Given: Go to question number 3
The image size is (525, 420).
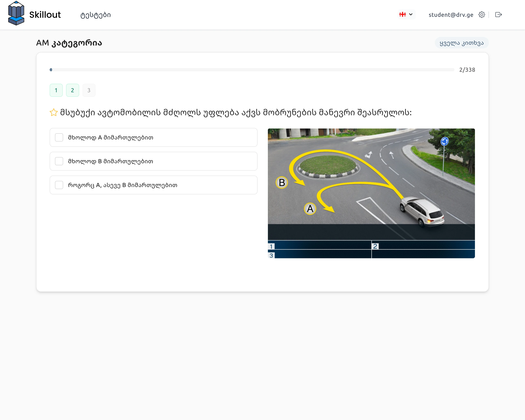Looking at the screenshot, I should (89, 90).
